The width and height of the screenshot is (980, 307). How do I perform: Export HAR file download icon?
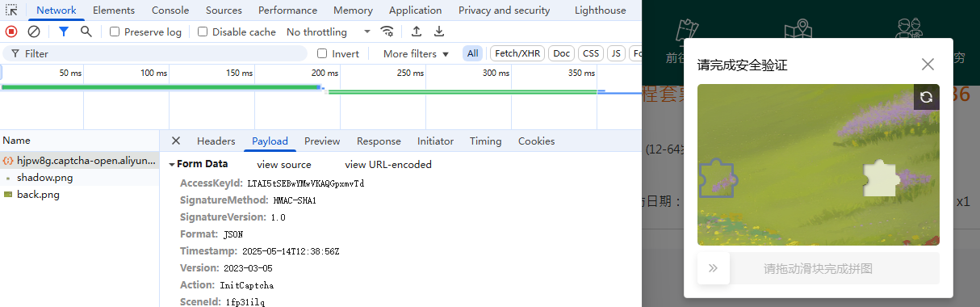439,32
